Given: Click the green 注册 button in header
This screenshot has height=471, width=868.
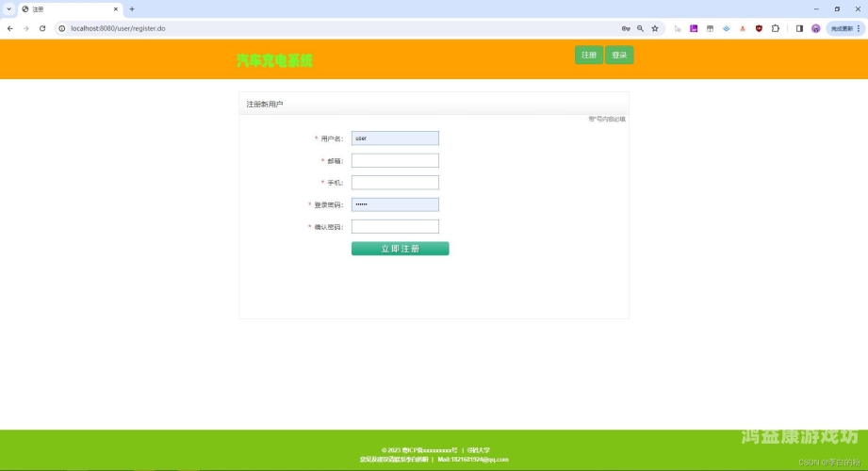Looking at the screenshot, I should [x=589, y=55].
